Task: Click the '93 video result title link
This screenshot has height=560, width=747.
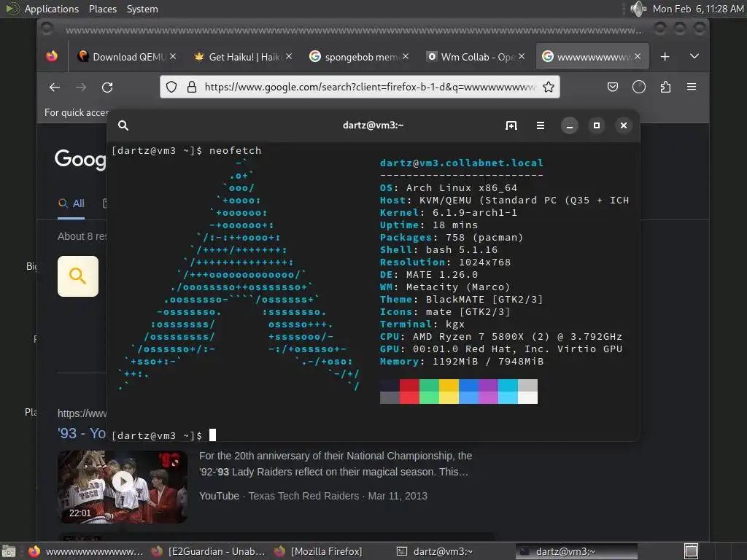Action: coord(82,433)
